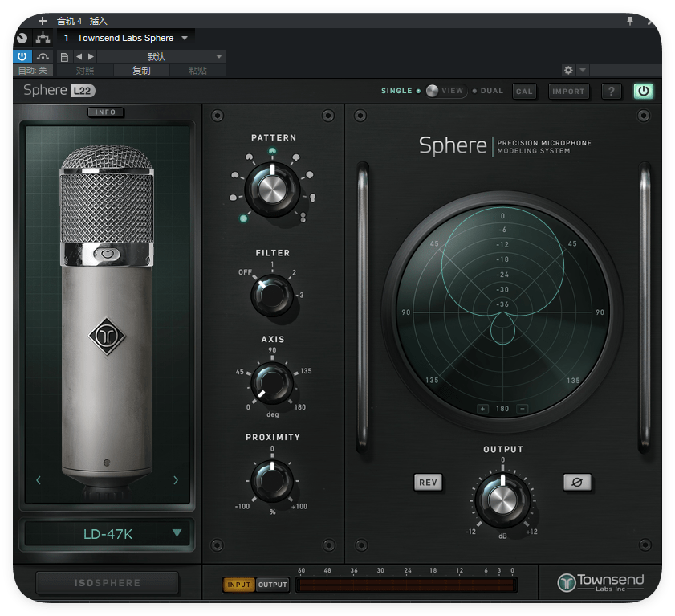The width and height of the screenshot is (675, 616).
Task: Toggle the REV reverse button
Action: click(x=428, y=483)
